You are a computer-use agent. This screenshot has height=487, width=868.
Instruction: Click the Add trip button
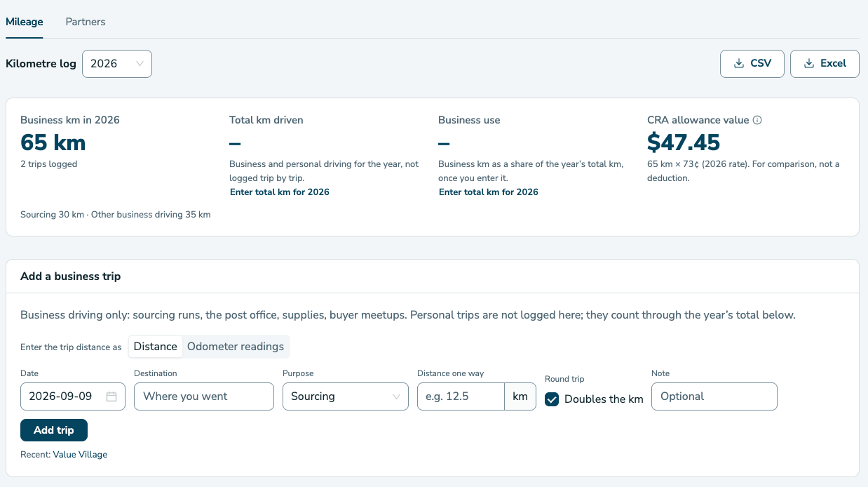(x=54, y=430)
